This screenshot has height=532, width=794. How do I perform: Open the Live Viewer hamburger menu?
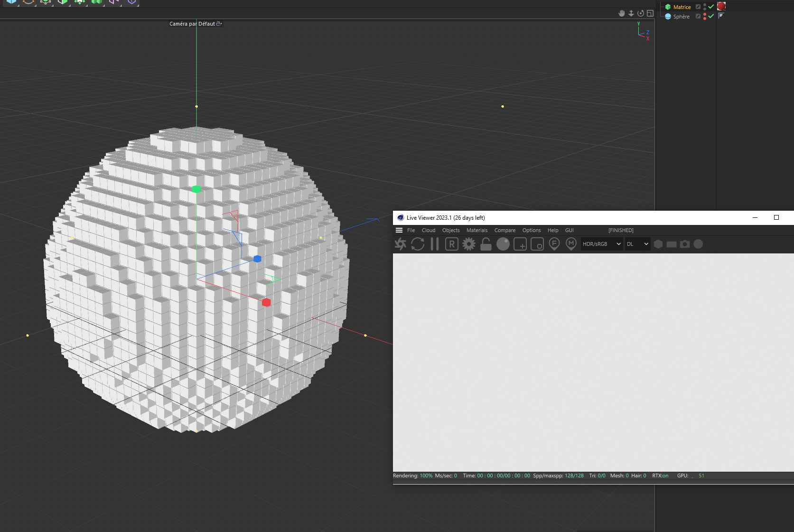pos(399,230)
